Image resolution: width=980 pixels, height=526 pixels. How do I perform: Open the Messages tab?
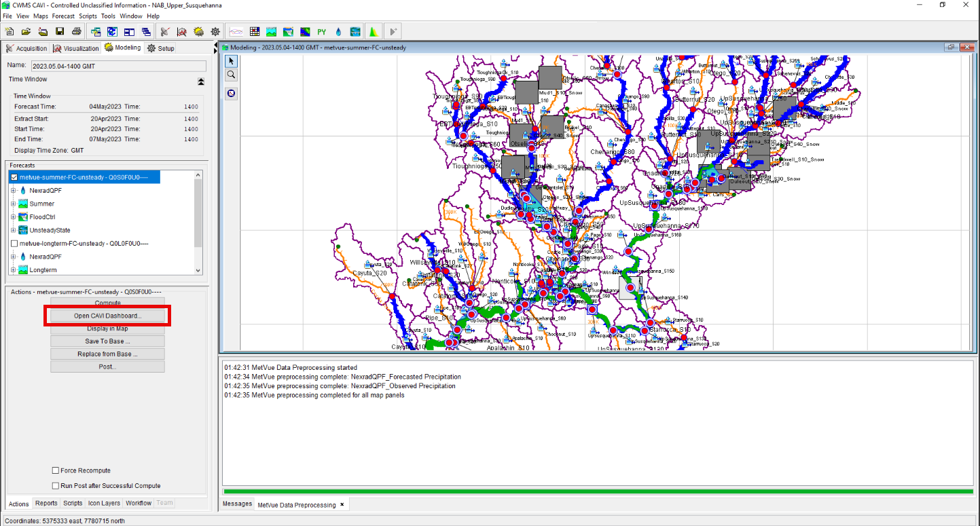tap(238, 504)
